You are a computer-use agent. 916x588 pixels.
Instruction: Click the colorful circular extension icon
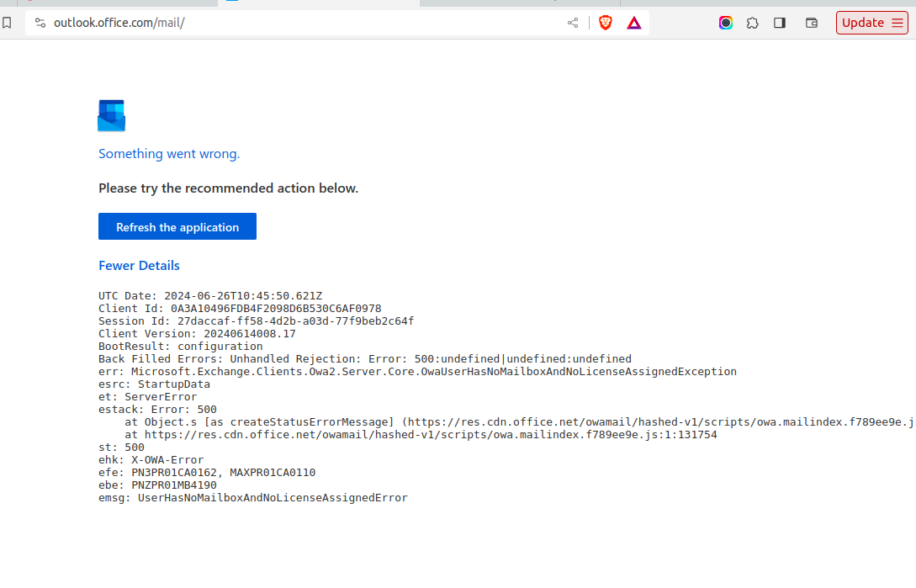click(x=725, y=23)
